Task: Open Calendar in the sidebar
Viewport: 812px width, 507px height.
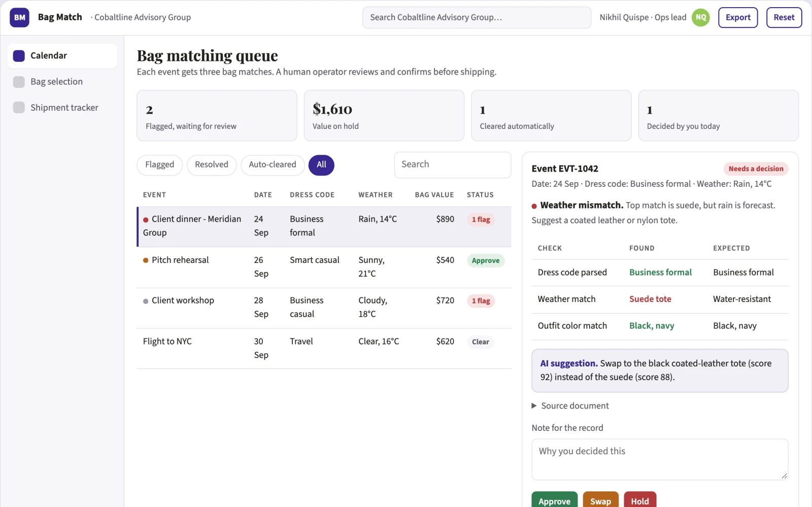Action: 62,56
